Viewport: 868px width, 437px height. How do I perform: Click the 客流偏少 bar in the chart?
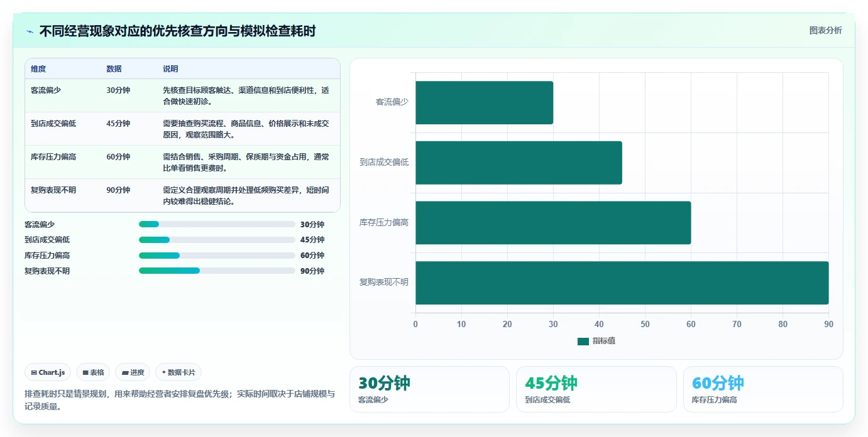pos(484,102)
